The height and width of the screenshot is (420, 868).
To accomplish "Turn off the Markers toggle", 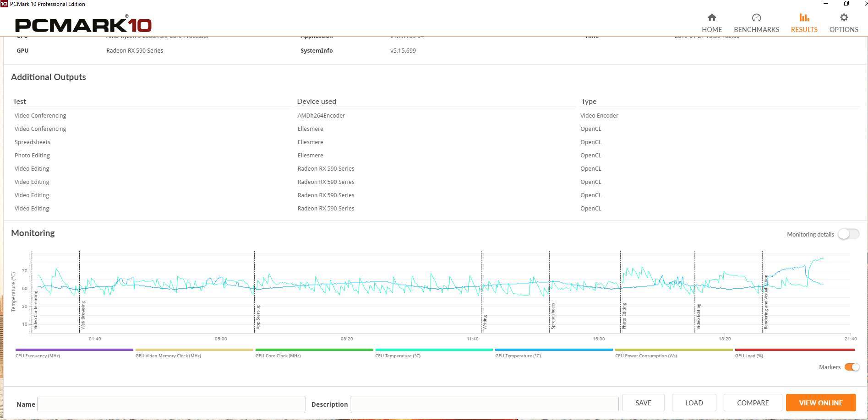I will point(852,367).
